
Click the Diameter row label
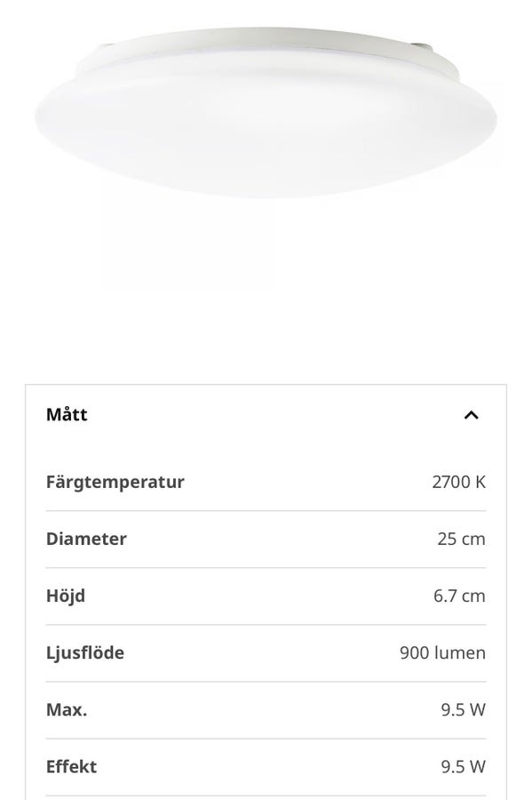point(86,539)
